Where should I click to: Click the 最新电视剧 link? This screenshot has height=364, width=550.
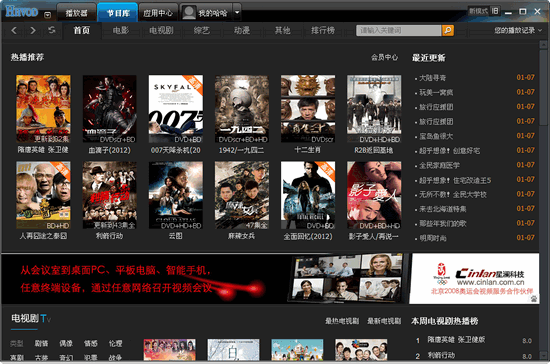click(384, 321)
